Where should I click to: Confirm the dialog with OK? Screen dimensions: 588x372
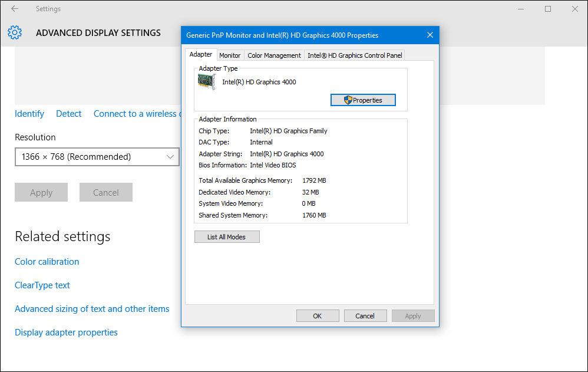coord(318,315)
